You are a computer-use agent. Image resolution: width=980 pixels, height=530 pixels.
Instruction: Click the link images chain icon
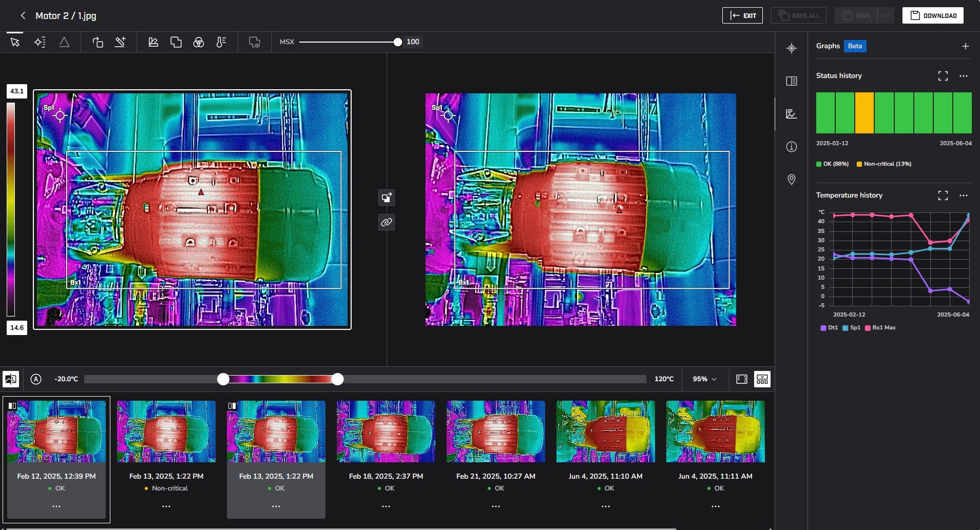(x=387, y=222)
